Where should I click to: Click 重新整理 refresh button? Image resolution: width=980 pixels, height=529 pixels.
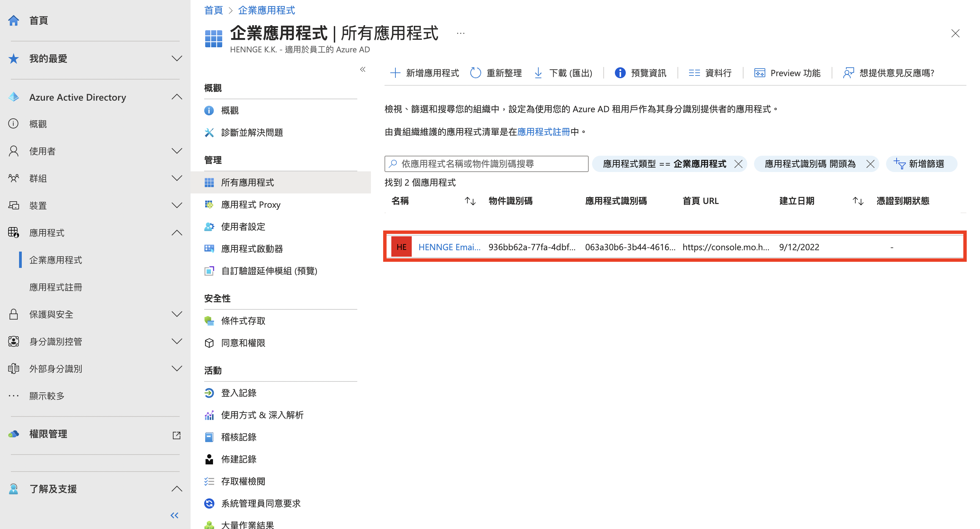[x=496, y=73]
